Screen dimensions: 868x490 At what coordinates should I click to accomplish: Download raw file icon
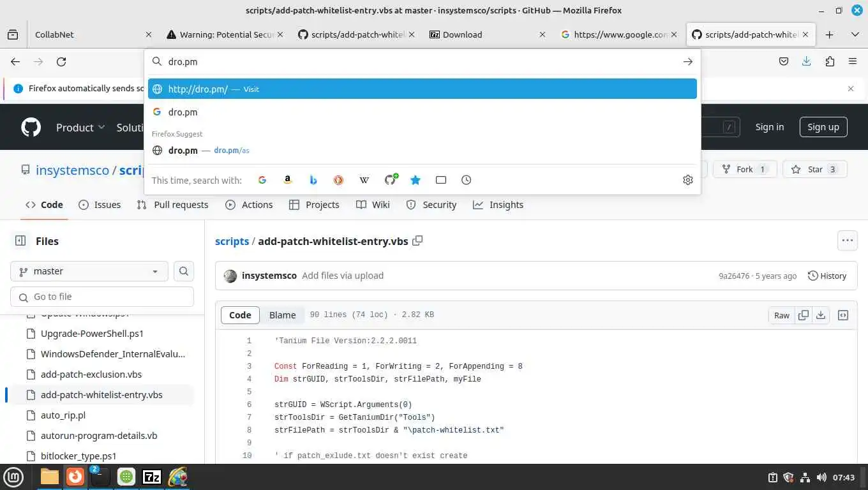pos(821,315)
